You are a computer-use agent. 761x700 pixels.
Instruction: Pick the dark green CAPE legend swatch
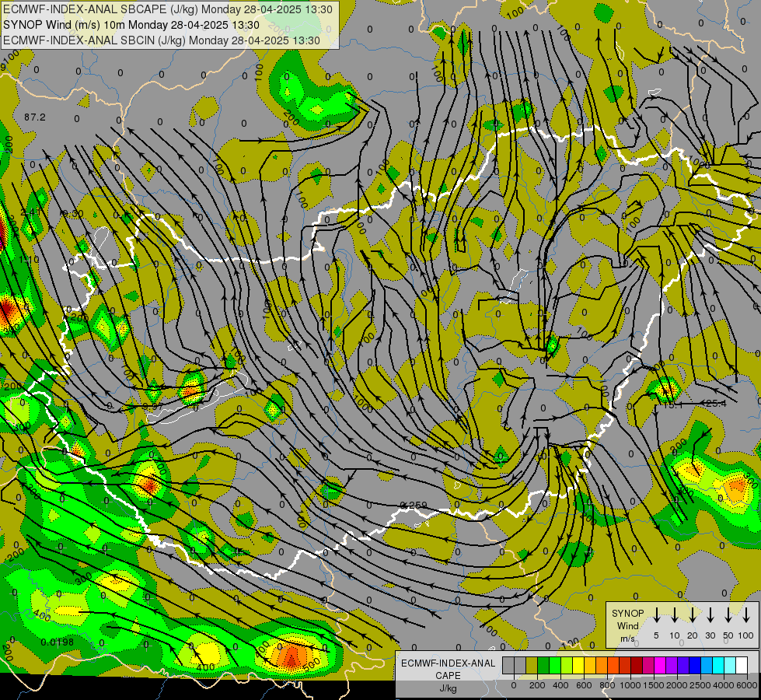point(543,665)
